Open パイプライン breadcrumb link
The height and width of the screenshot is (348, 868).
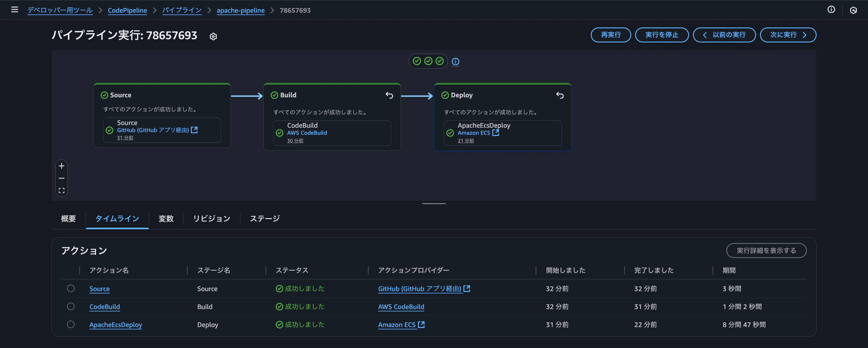tap(182, 10)
